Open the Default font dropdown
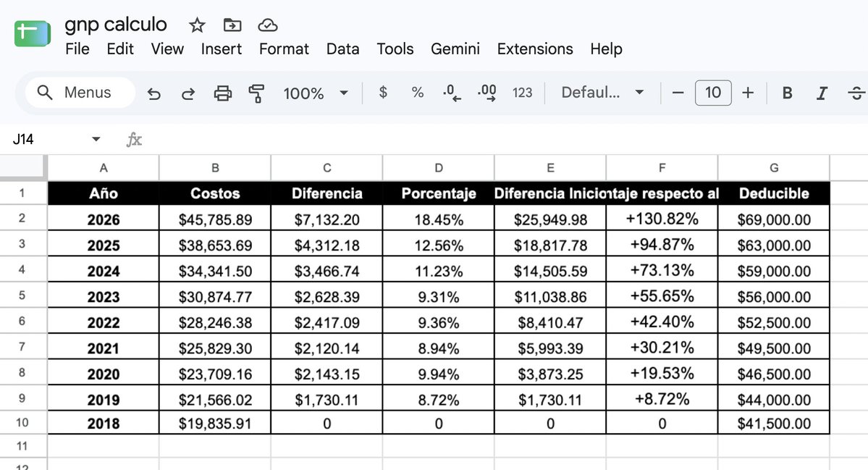The width and height of the screenshot is (868, 470). click(x=602, y=93)
